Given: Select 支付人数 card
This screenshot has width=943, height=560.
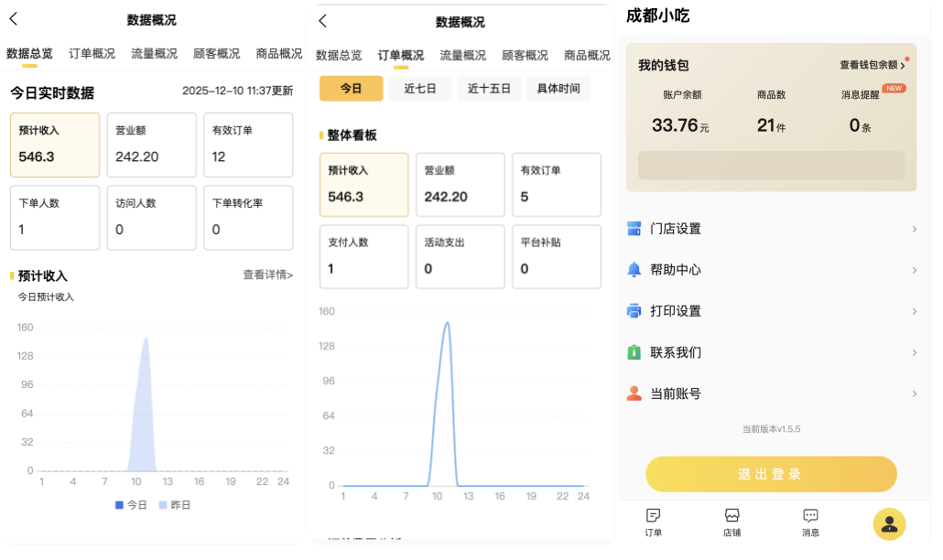Looking at the screenshot, I should 363,256.
